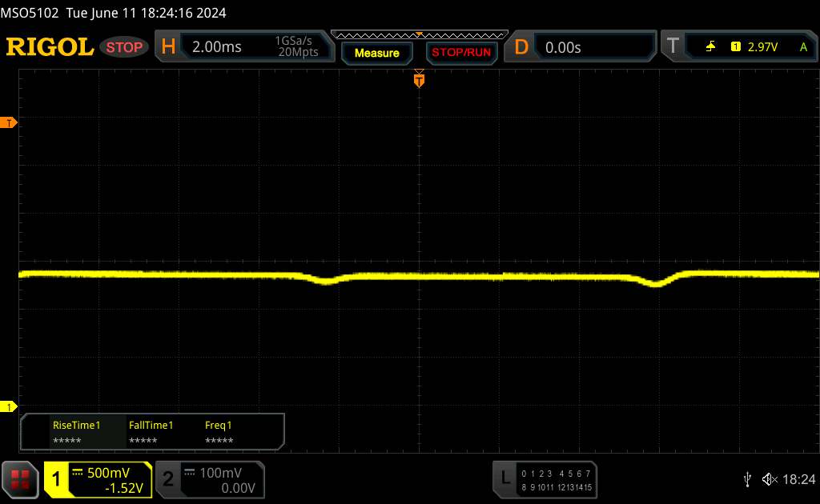
Task: Toggle channel 2 on or off
Action: 168,479
